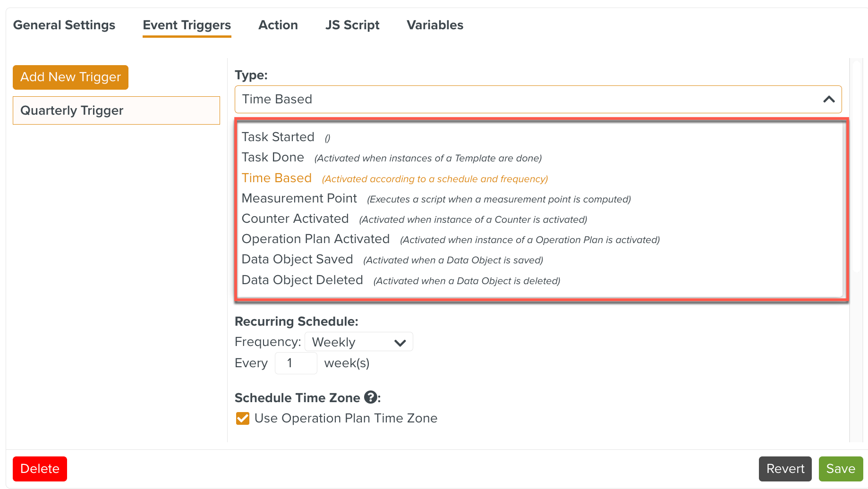Pick Counter Activated option
Image resolution: width=868 pixels, height=489 pixels.
tap(295, 219)
